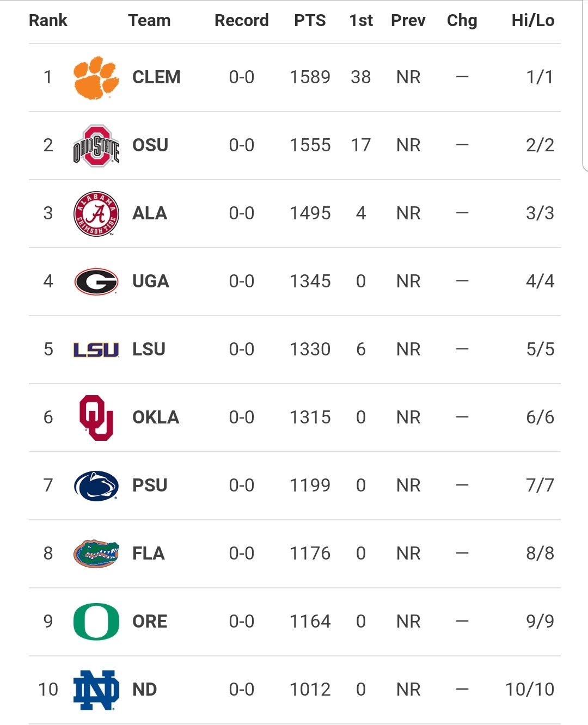The image size is (588, 725).
Task: Tap the Oklahoma OU logo
Action: click(x=96, y=417)
